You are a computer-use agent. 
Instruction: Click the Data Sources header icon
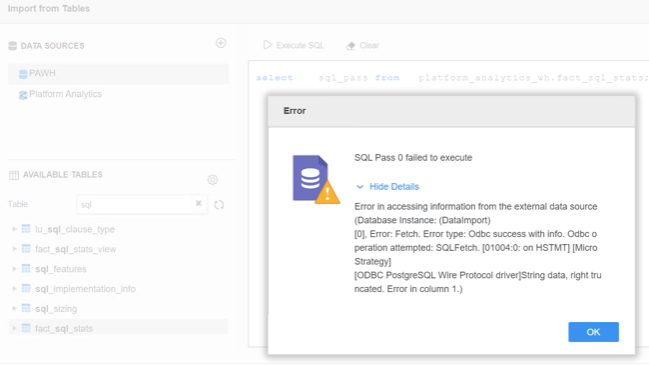13,46
